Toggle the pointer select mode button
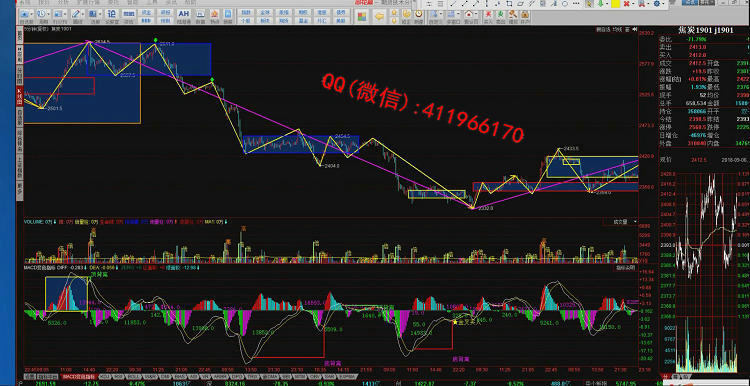 pyautogui.click(x=589, y=4)
